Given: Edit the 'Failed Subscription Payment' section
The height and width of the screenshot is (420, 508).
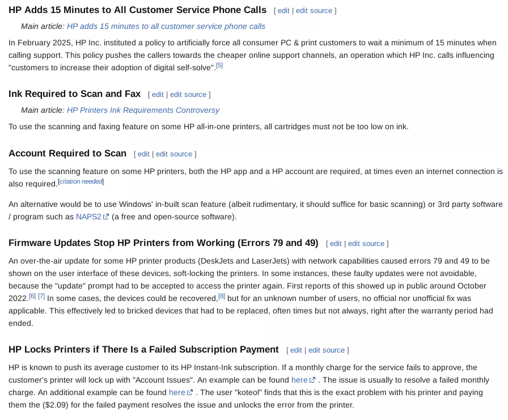Looking at the screenshot, I should (296, 350).
